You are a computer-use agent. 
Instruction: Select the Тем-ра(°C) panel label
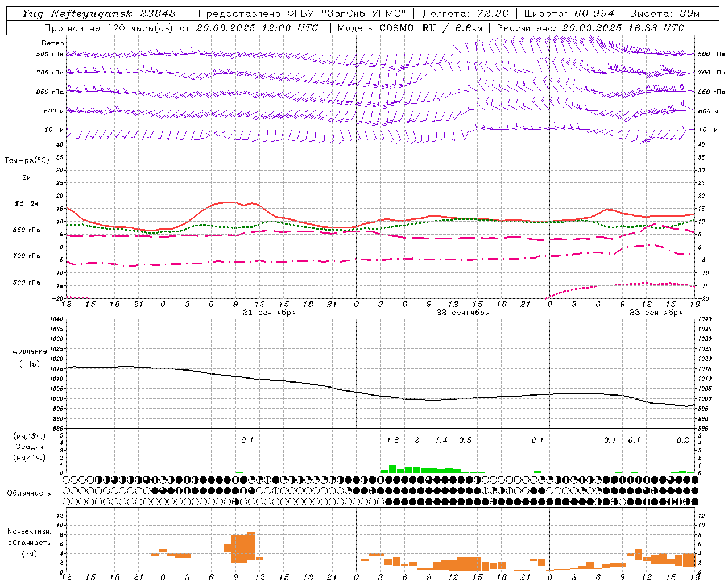[x=27, y=161]
